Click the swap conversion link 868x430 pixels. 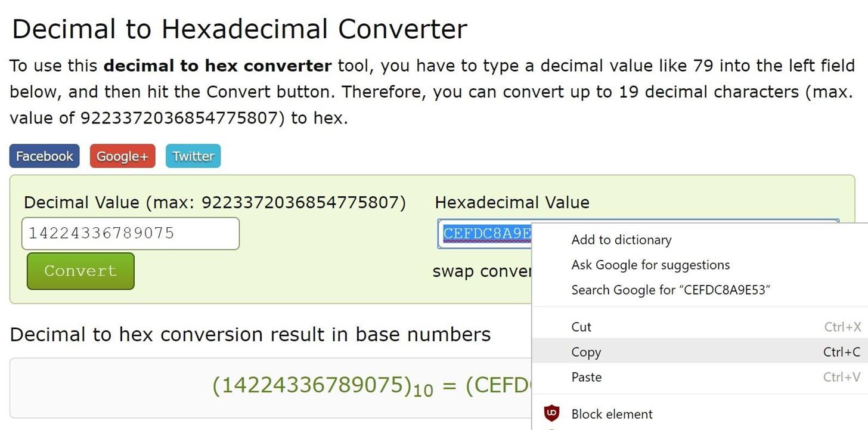481,271
